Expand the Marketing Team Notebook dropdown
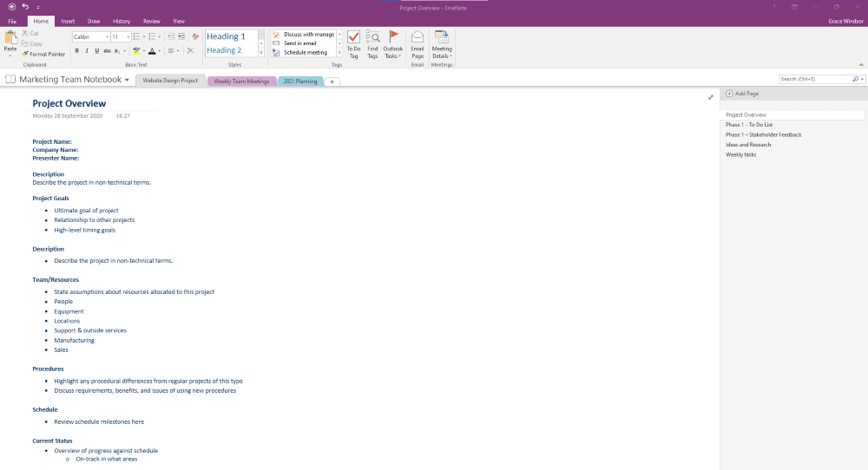The width and height of the screenshot is (868, 470). 127,80
